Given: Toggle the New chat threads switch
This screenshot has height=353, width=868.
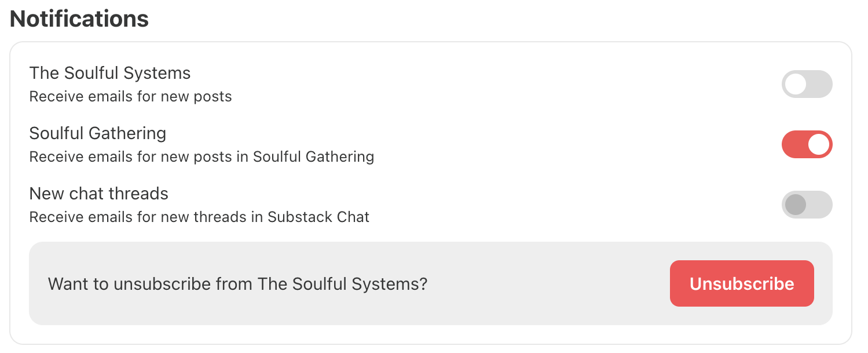Looking at the screenshot, I should [x=807, y=205].
